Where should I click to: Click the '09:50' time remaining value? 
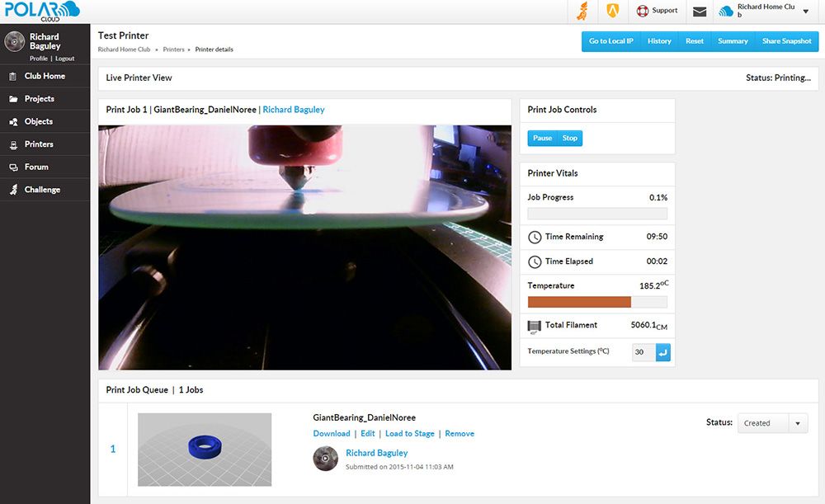tap(657, 237)
